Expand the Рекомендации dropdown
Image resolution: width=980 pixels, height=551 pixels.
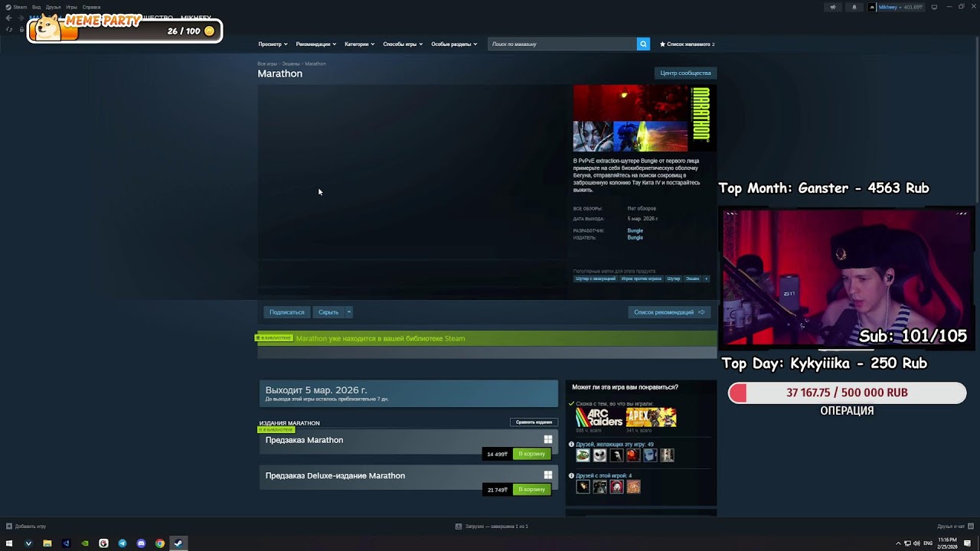tap(315, 44)
